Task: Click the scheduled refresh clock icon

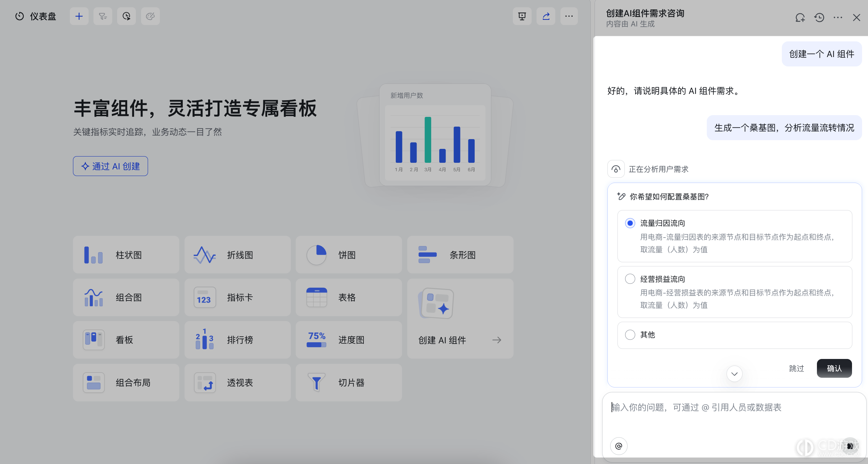Action: pos(126,16)
